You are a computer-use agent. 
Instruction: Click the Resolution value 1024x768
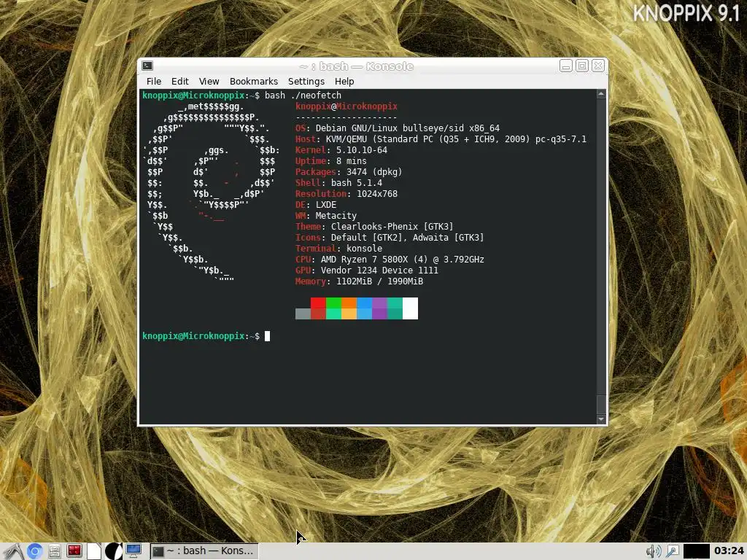click(x=377, y=194)
